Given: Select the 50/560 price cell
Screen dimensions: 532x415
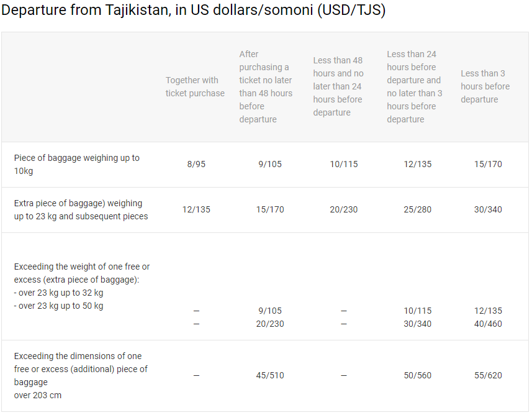Looking at the screenshot, I should pyautogui.click(x=417, y=376).
